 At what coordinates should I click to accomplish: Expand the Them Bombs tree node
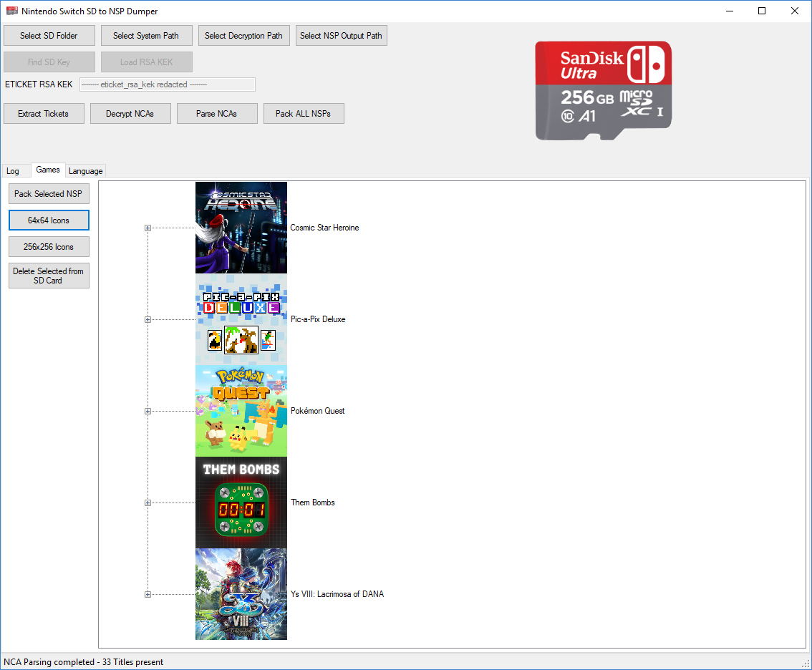point(148,503)
